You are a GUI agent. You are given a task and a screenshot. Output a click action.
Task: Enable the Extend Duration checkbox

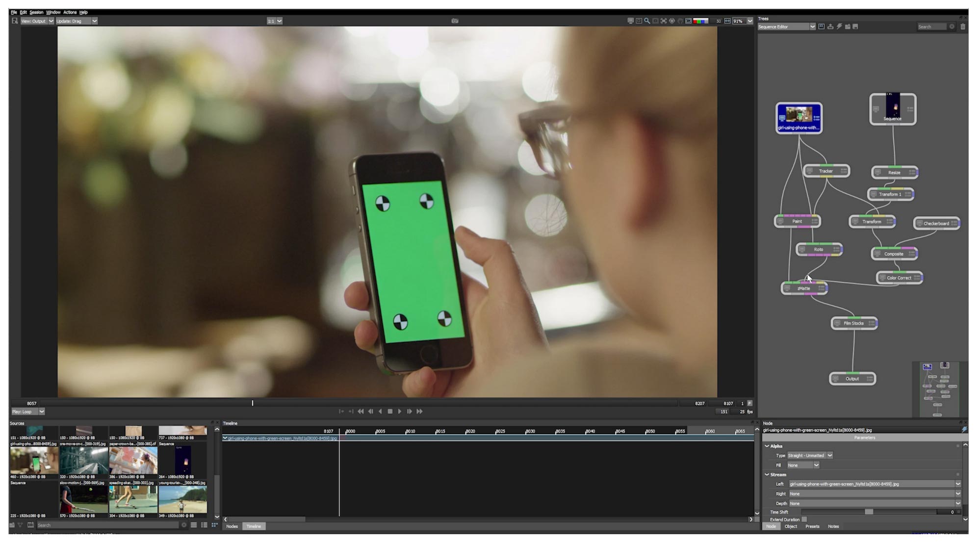(x=804, y=519)
